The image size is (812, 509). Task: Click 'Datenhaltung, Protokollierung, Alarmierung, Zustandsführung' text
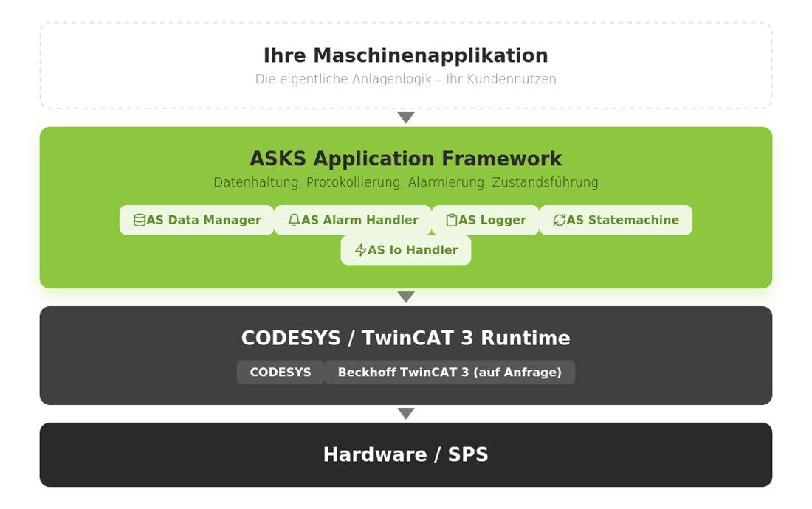406,183
